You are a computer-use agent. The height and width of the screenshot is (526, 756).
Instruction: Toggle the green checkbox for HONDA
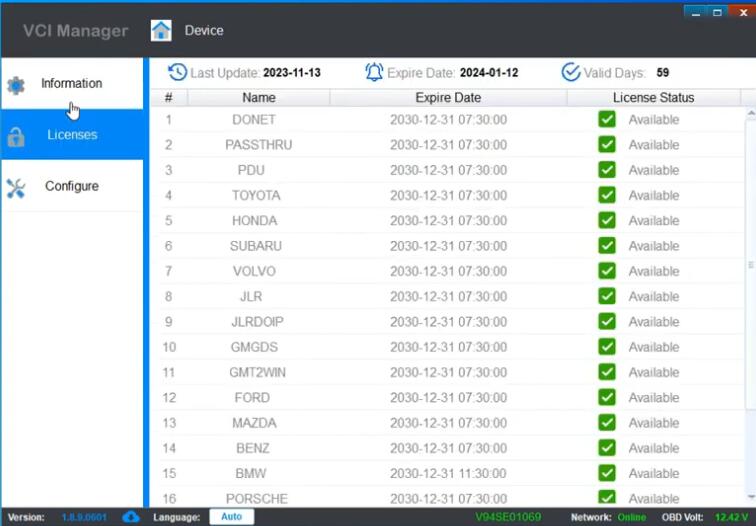pos(607,220)
